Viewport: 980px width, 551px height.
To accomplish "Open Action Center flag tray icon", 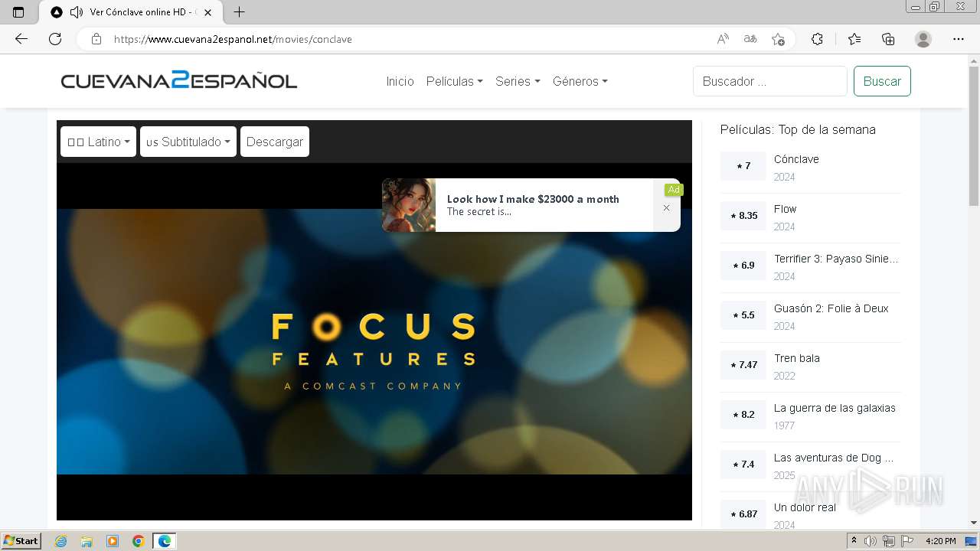I will pos(906,541).
